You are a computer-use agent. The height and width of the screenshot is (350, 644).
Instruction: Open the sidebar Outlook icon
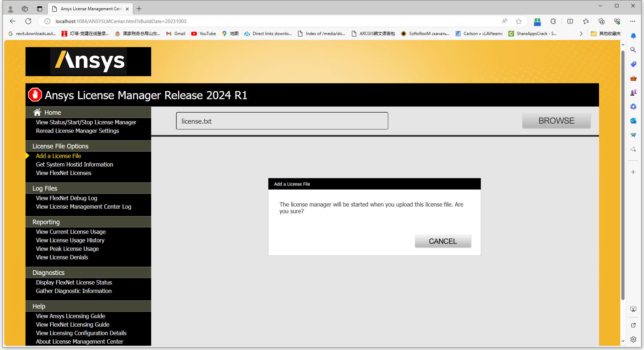[x=633, y=121]
